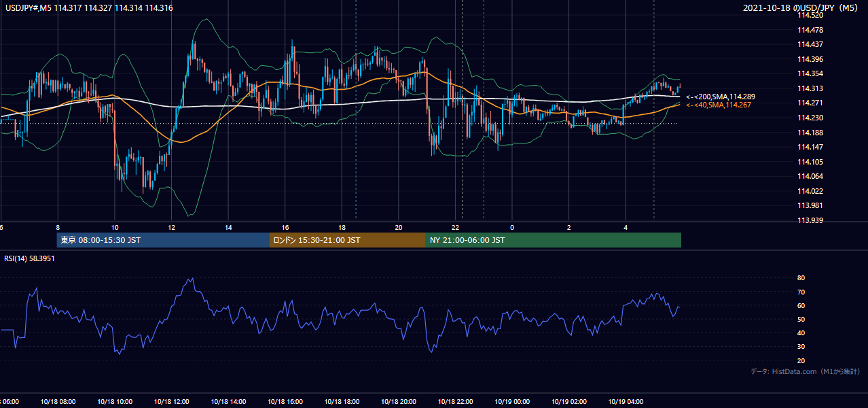This screenshot has width=868, height=408.
Task: Select the London 15:30-21:00 JST session bar
Action: click(348, 240)
